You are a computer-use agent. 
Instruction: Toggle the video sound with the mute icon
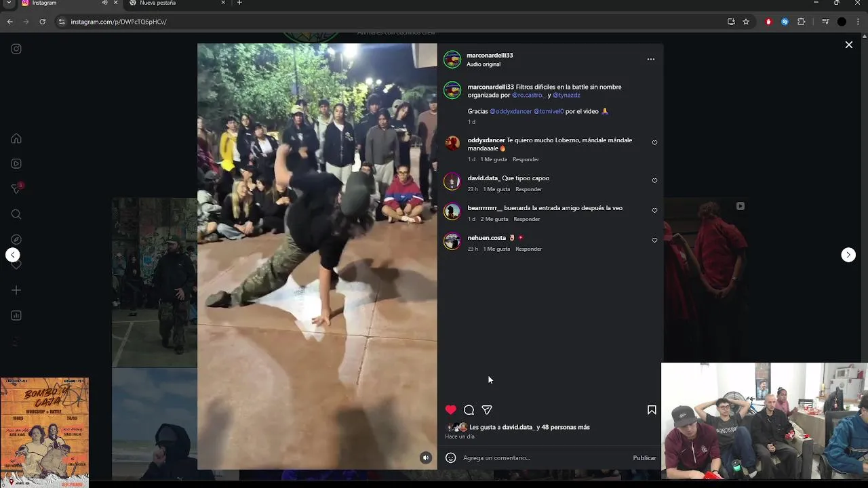click(426, 457)
